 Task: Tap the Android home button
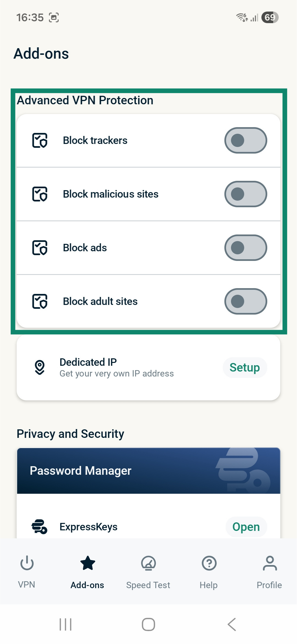coord(148,624)
